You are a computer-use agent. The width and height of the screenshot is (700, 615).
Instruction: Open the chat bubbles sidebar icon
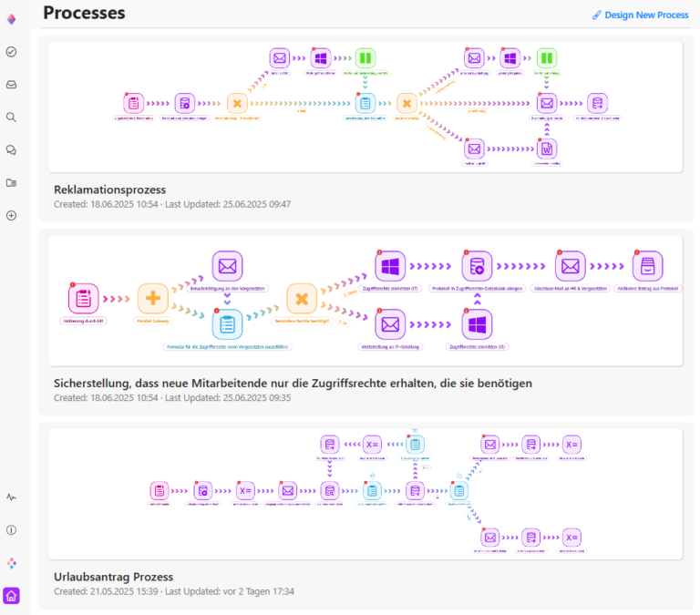pyautogui.click(x=11, y=150)
